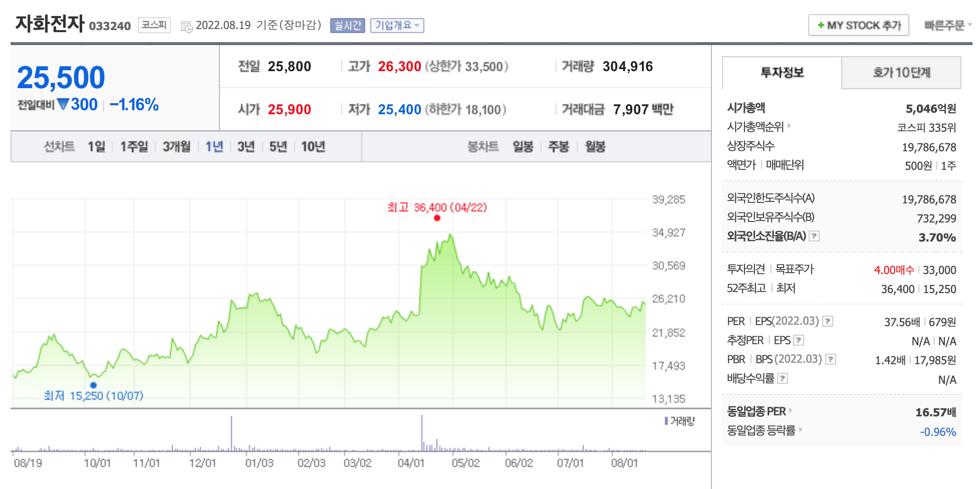Click the 4.00매수 investment opinion
980x489 pixels.
[894, 270]
